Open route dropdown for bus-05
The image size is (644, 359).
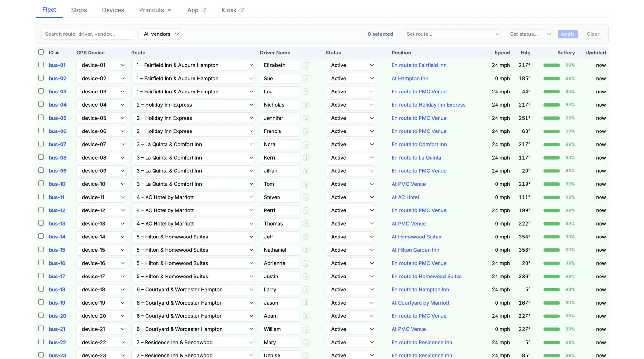[x=193, y=118]
